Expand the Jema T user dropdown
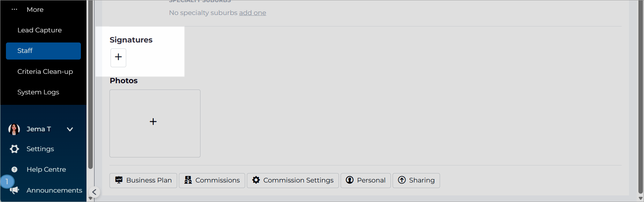 (x=70, y=129)
